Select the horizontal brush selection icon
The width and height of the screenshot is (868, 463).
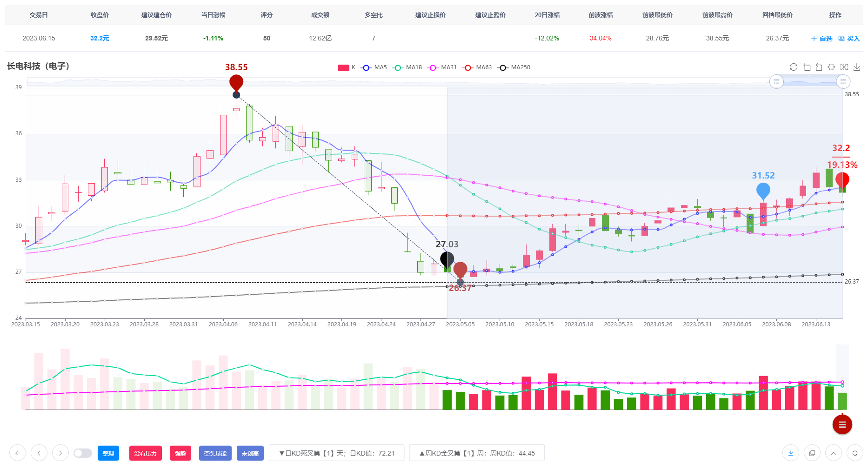point(831,67)
